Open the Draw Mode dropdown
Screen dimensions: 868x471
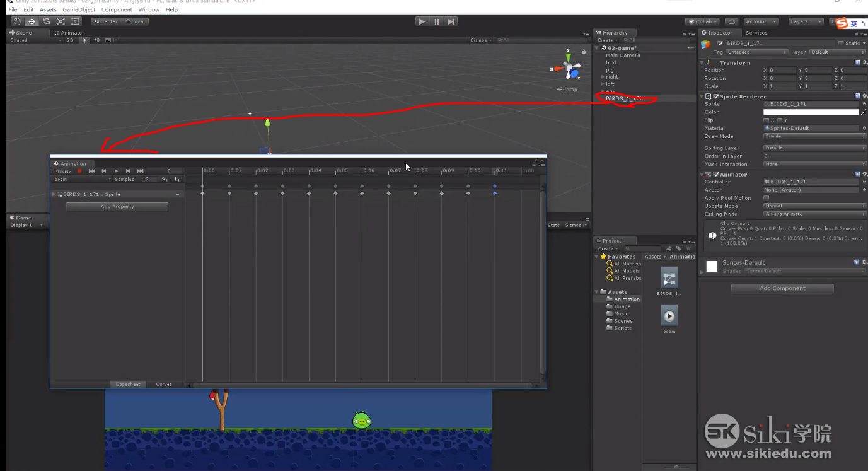(x=814, y=136)
